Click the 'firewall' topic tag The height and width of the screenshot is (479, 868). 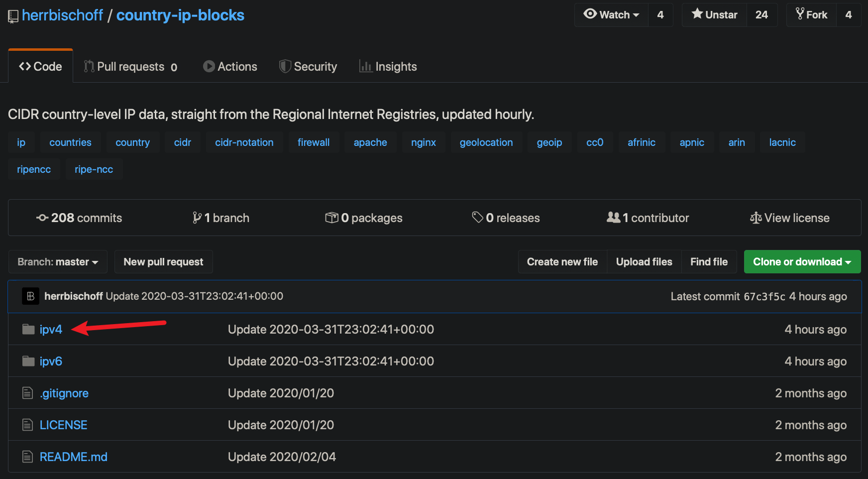click(x=314, y=142)
